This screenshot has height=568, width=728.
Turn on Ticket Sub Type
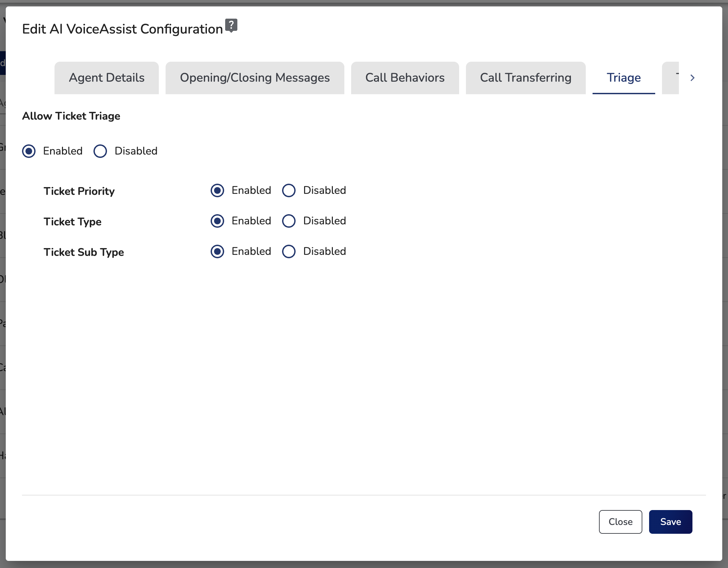click(x=217, y=251)
